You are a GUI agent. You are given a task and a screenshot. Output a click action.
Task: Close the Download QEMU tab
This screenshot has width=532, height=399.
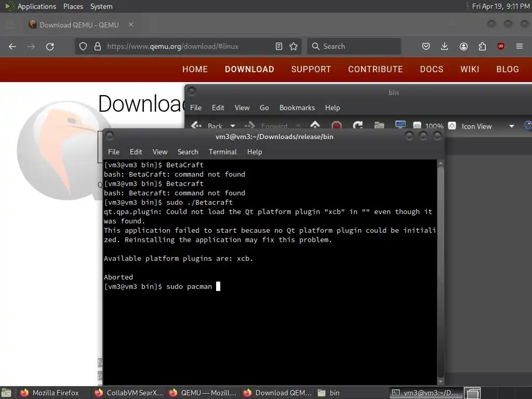point(131,25)
